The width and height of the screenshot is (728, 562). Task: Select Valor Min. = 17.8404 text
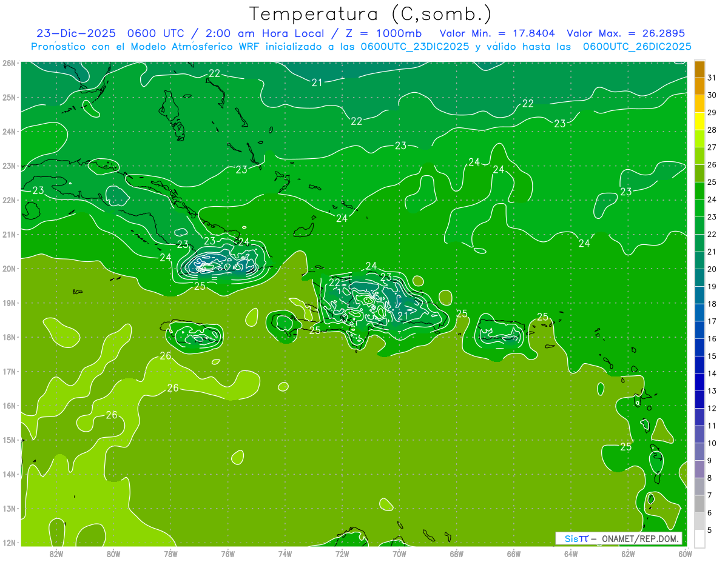[x=497, y=33]
